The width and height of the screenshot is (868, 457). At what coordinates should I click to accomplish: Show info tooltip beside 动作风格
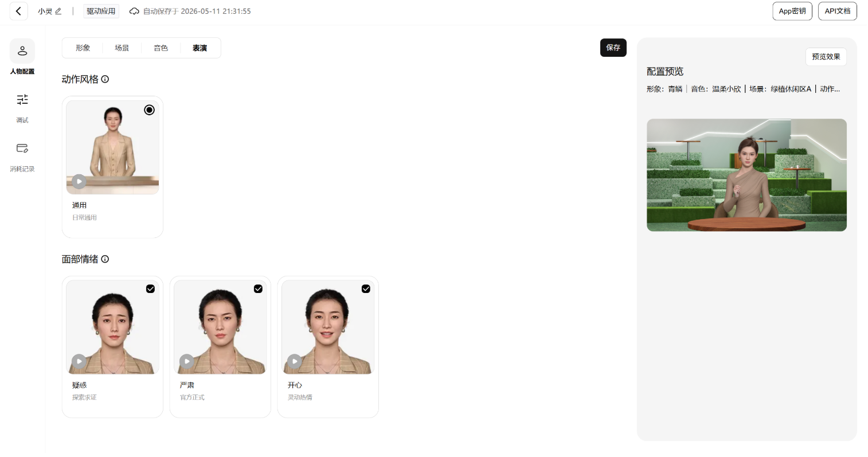point(105,79)
